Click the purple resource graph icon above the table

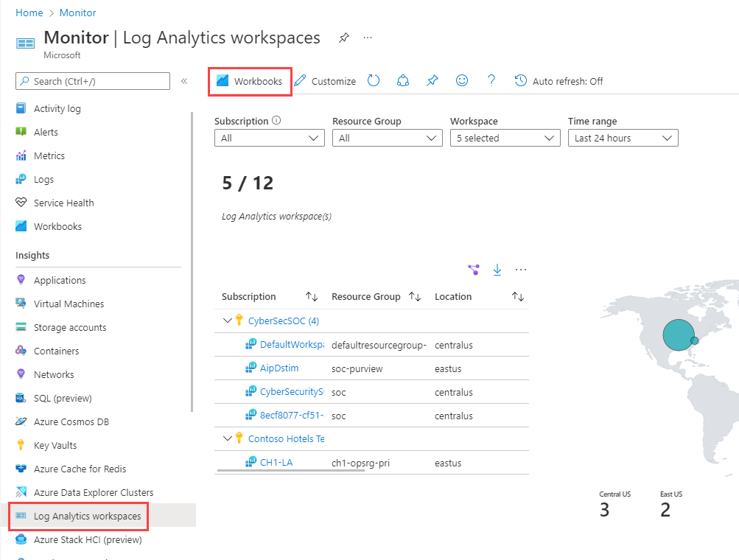(x=473, y=270)
